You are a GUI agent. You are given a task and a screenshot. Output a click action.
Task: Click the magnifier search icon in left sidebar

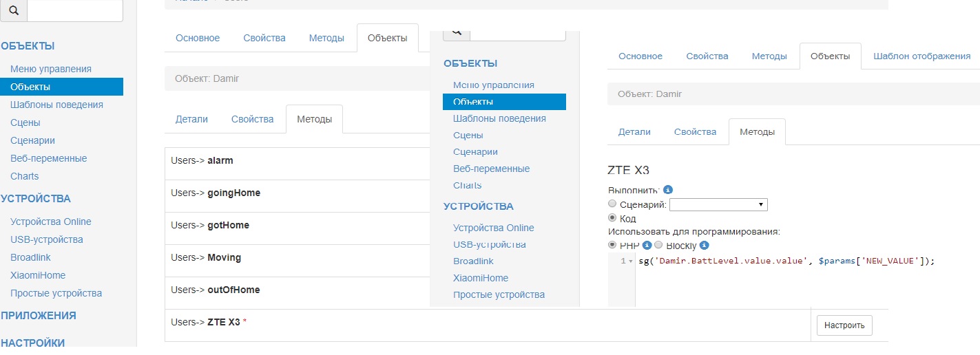pyautogui.click(x=14, y=11)
